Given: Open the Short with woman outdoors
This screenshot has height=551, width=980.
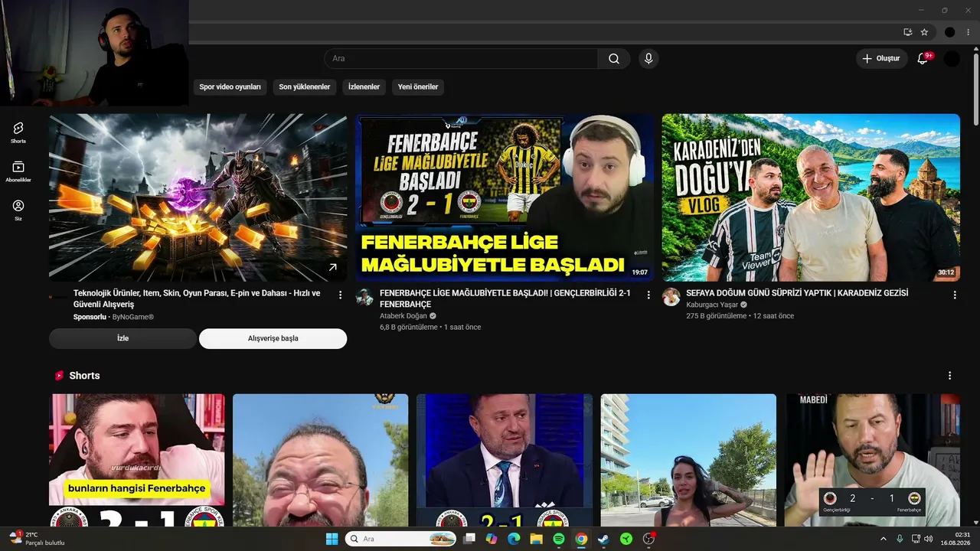Looking at the screenshot, I should (688, 460).
